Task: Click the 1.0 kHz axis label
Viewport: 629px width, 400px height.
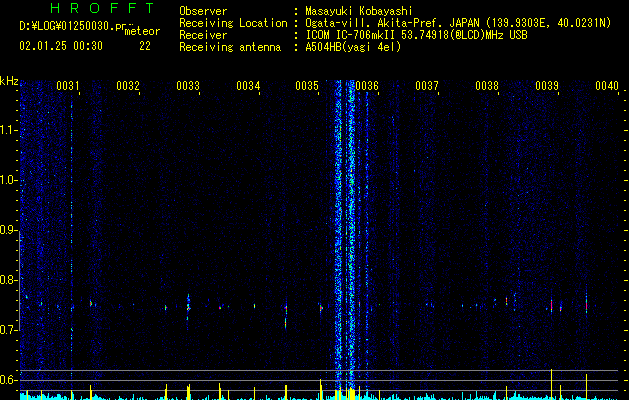Action: (x=9, y=180)
